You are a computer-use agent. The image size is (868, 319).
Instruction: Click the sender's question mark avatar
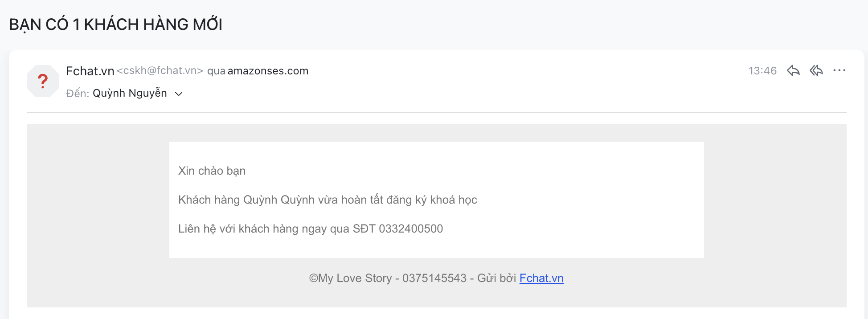[x=43, y=81]
